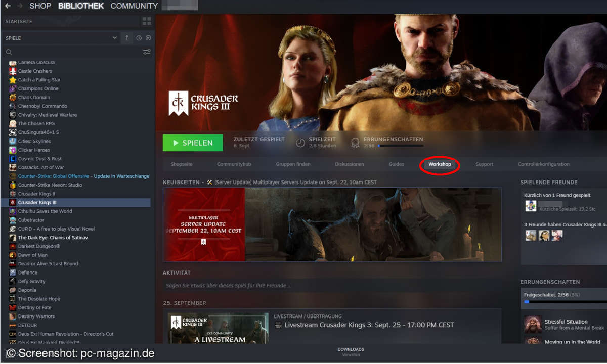The height and width of the screenshot is (364, 607).
Task: Click the Chaos Domain game icon
Action: pyautogui.click(x=13, y=97)
